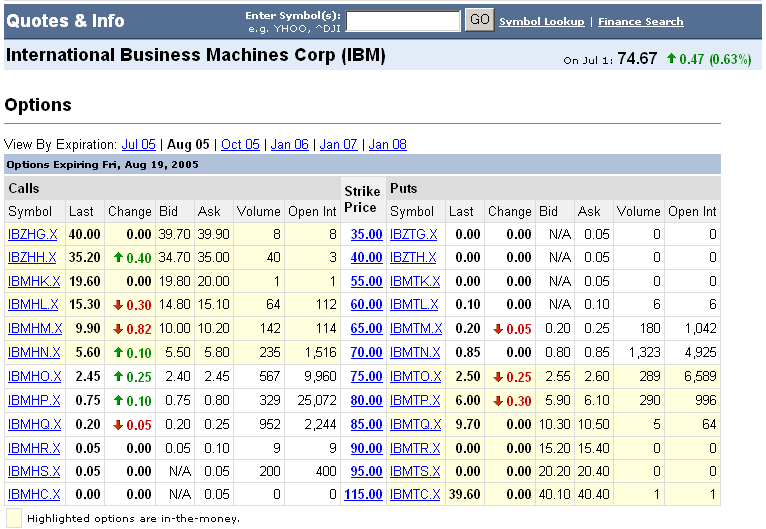766x529 pixels.
Task: Open put option IBZTG.X
Action: [x=413, y=234]
